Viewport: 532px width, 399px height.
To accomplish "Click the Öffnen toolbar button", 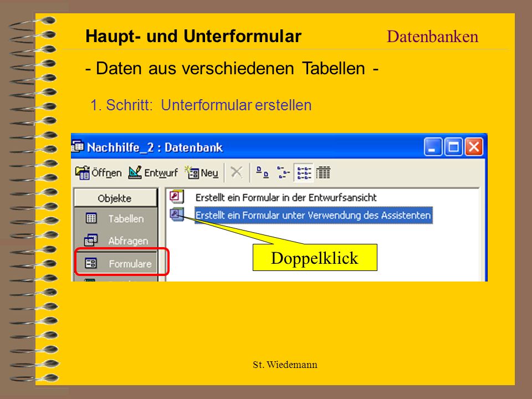I will pos(98,173).
